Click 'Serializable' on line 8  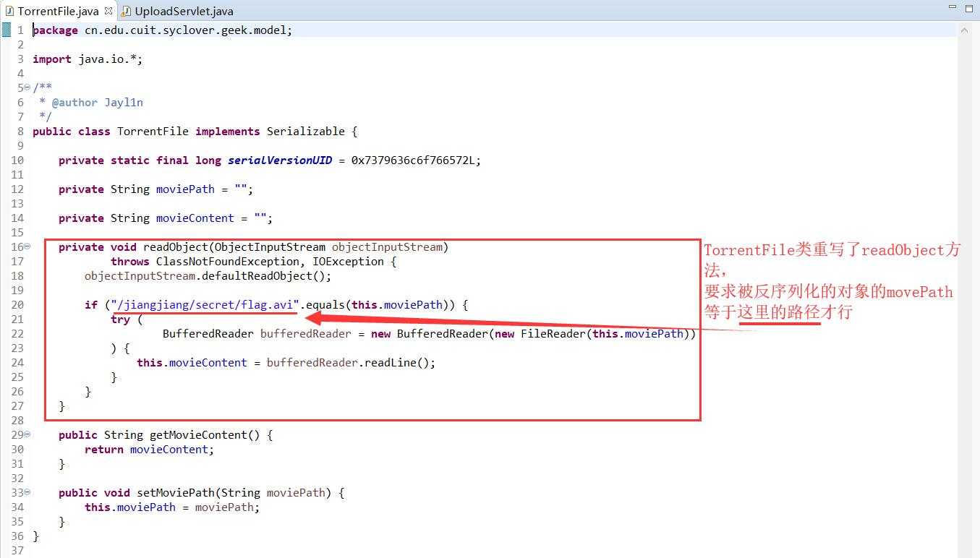[306, 131]
